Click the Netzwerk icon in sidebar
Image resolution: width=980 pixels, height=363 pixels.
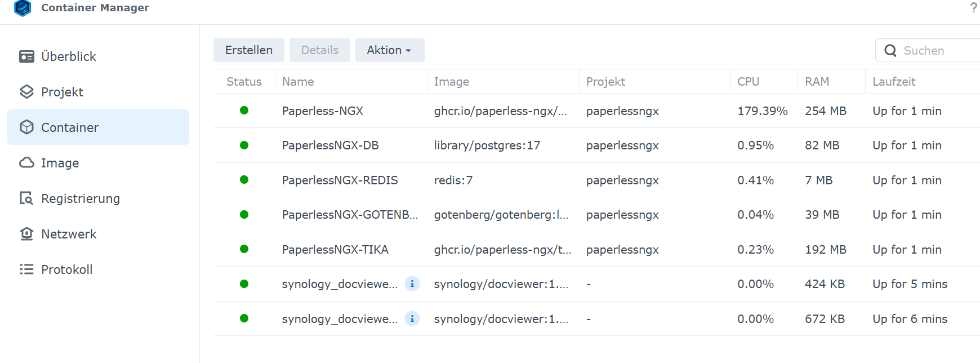(x=26, y=234)
